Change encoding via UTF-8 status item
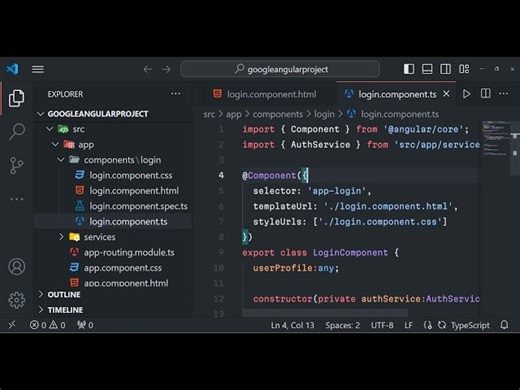The width and height of the screenshot is (520, 390). [382, 325]
